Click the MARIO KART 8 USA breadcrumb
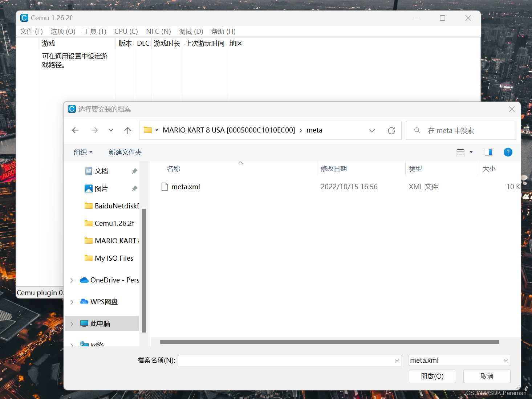532x399 pixels. [229, 130]
